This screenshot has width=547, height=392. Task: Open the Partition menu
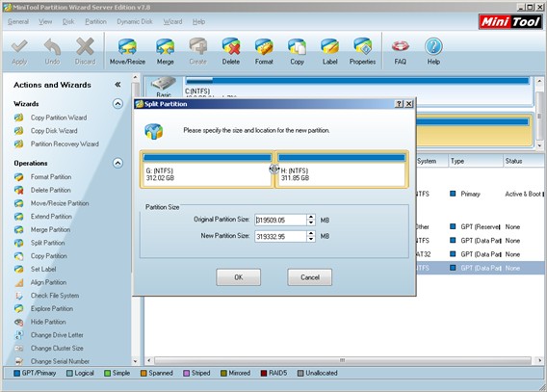pyautogui.click(x=95, y=21)
